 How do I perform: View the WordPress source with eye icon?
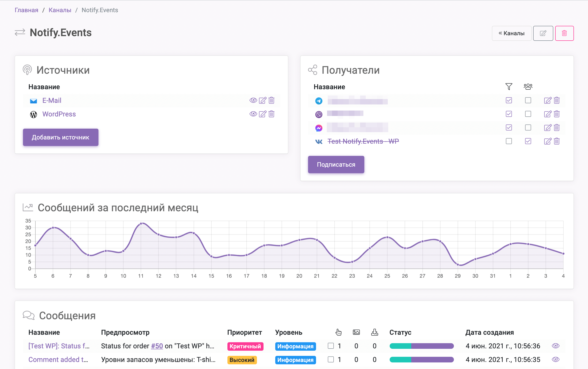pyautogui.click(x=253, y=114)
